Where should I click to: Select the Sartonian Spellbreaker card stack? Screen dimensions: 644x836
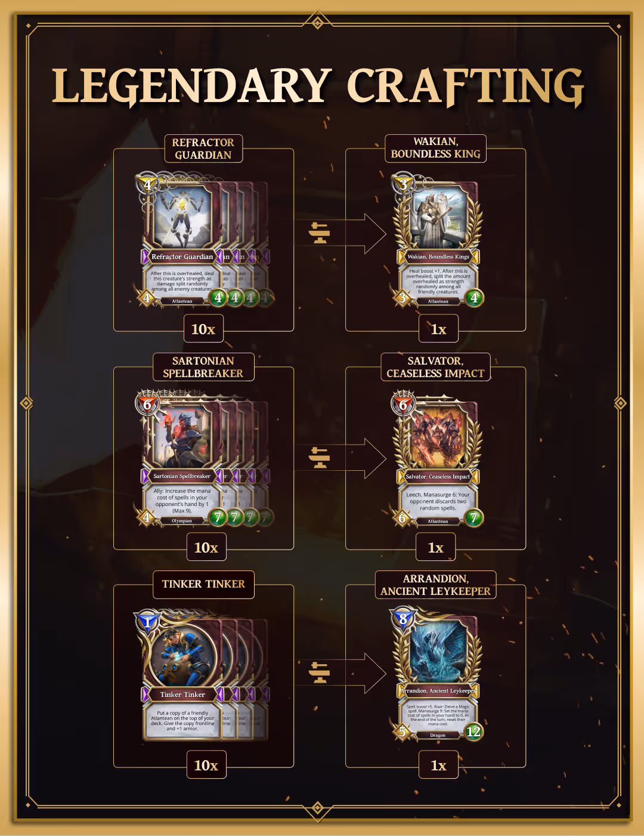(204, 459)
